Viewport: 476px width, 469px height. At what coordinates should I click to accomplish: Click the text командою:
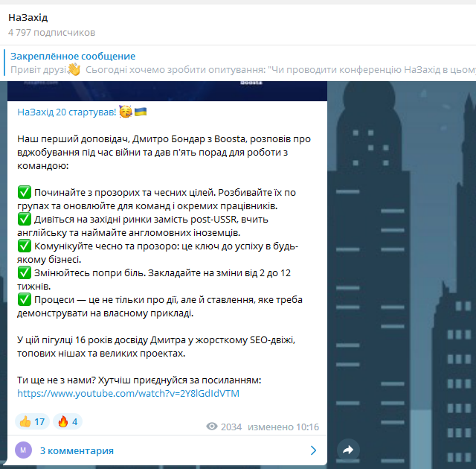(43, 165)
